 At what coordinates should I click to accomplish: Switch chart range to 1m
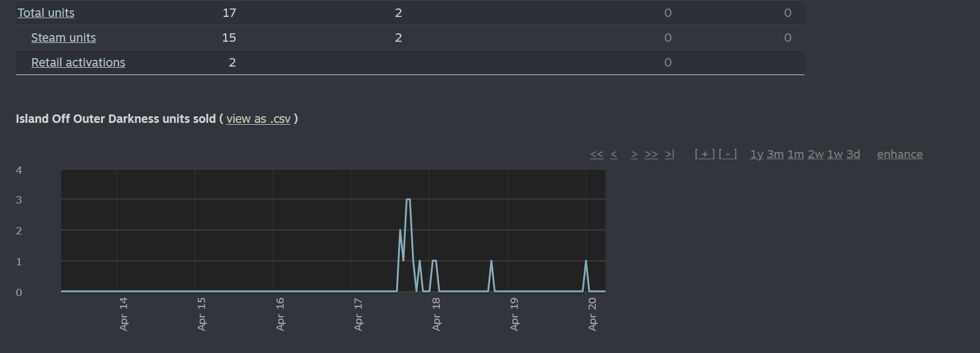pos(795,154)
